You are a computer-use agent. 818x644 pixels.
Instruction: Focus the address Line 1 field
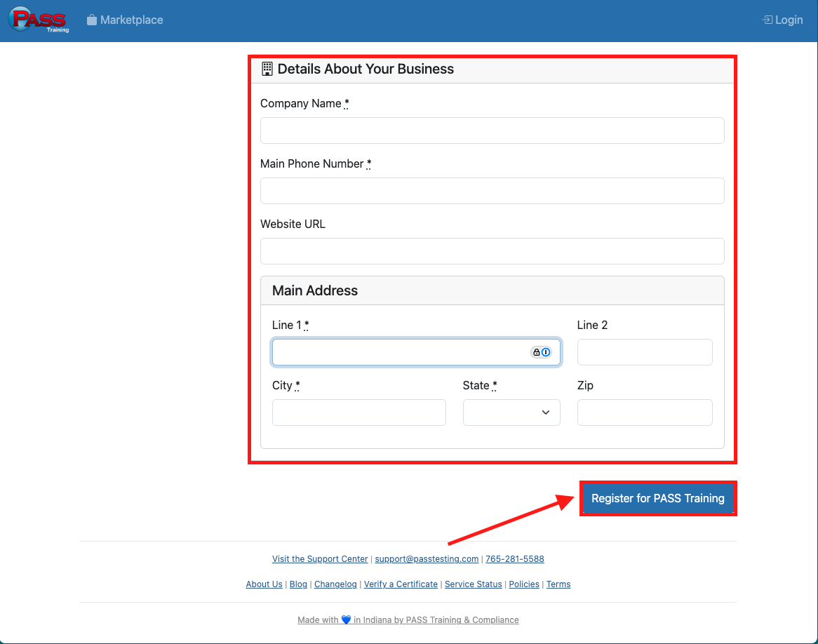(x=416, y=352)
